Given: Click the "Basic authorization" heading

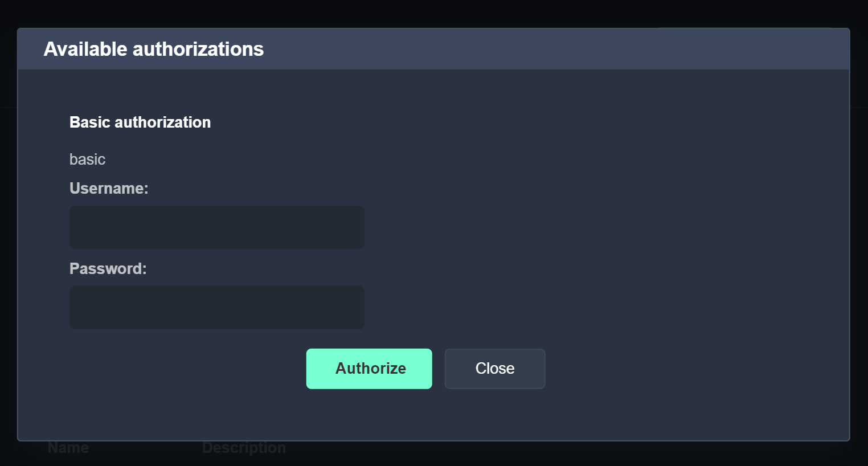Looking at the screenshot, I should (x=140, y=122).
